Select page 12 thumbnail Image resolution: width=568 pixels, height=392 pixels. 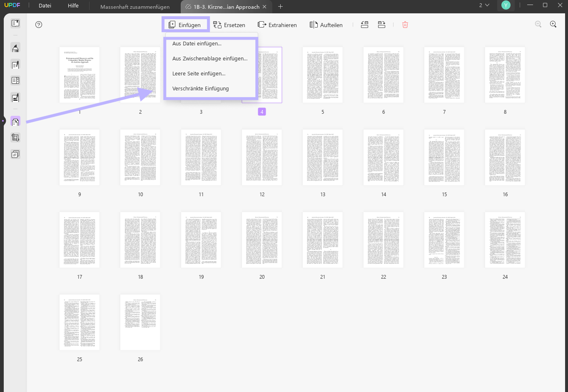pos(262,157)
